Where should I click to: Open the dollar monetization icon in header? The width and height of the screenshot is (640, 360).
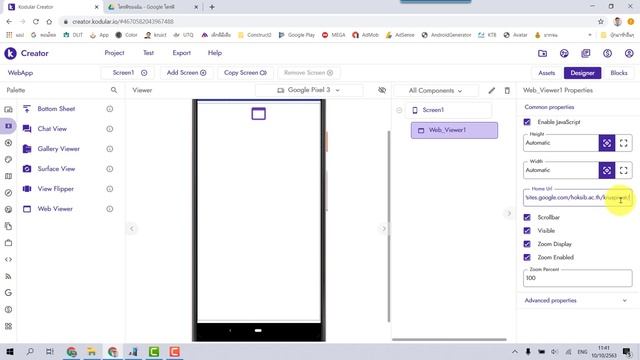coord(607,53)
